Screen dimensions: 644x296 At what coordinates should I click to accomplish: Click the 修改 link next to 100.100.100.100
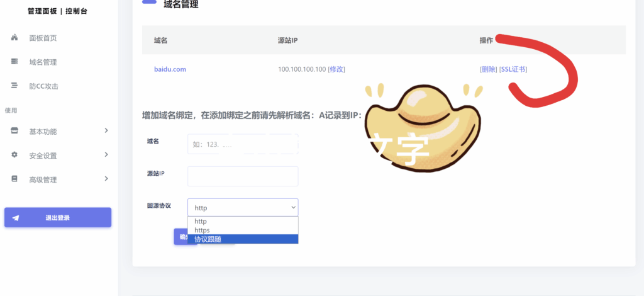point(336,69)
